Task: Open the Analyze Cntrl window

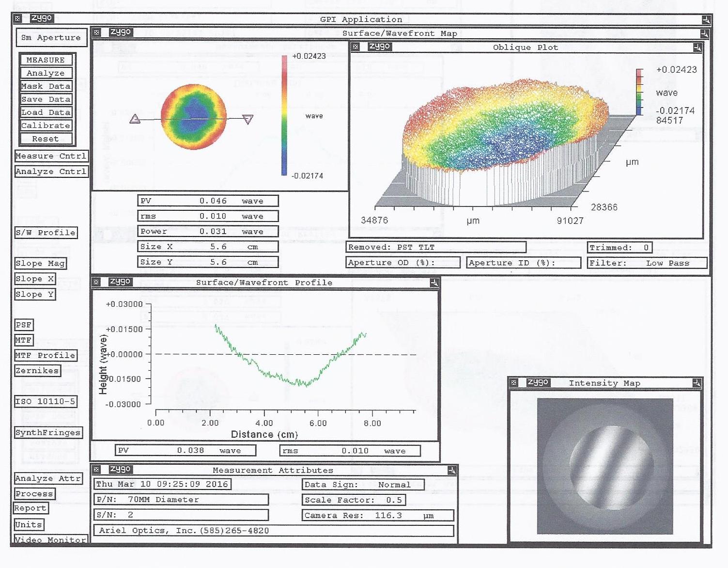Action: (x=51, y=172)
